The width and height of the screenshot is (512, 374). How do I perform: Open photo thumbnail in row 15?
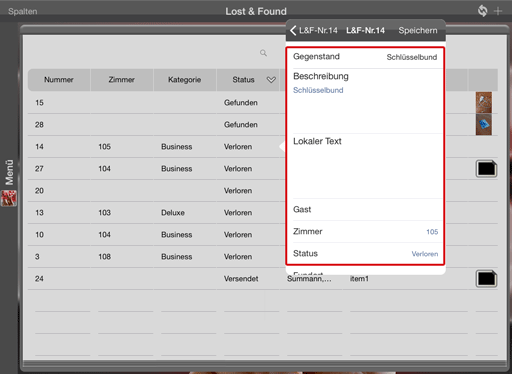click(484, 102)
